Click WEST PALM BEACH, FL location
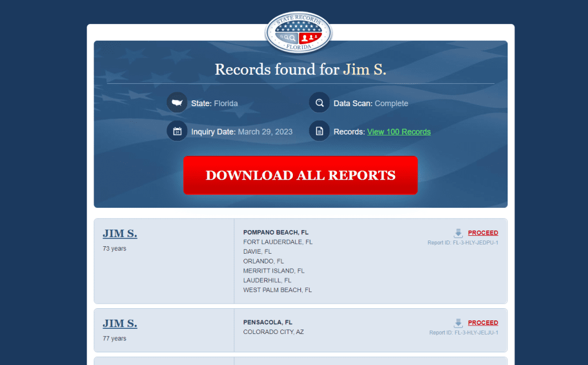Screen dimensions: 588x365 (277, 290)
